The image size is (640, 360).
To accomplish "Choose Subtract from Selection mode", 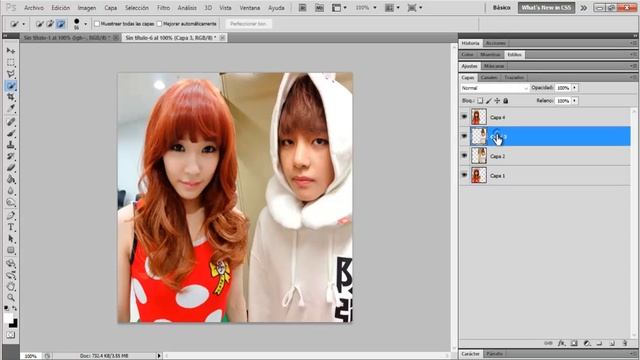I will click(x=61, y=24).
